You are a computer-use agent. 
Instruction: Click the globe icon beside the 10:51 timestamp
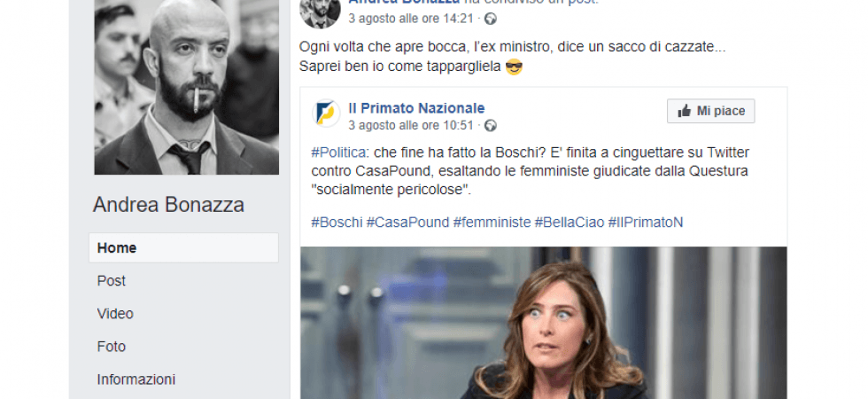[491, 126]
